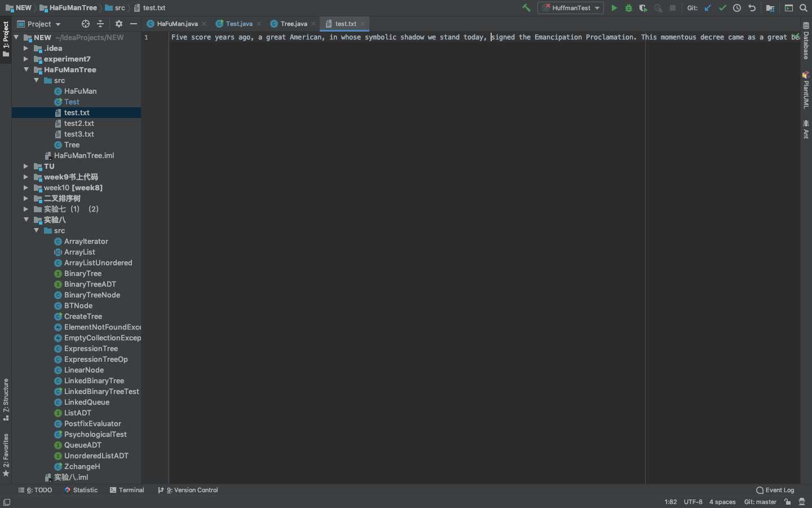Switch to the Tree.java tab
812x508 pixels.
pyautogui.click(x=294, y=24)
